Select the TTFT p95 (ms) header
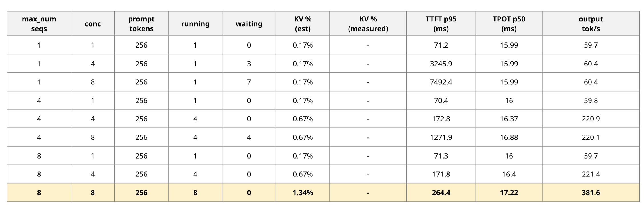This screenshot has height=211, width=644. (x=441, y=24)
